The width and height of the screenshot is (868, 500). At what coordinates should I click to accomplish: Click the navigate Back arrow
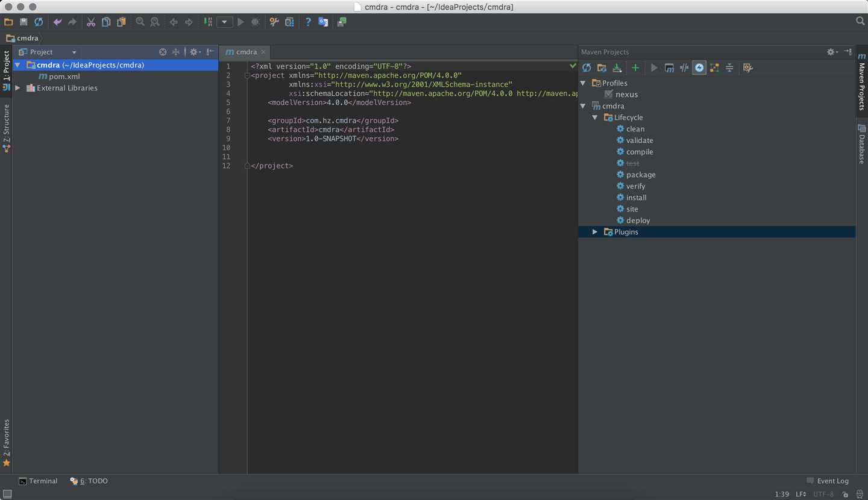(x=174, y=22)
